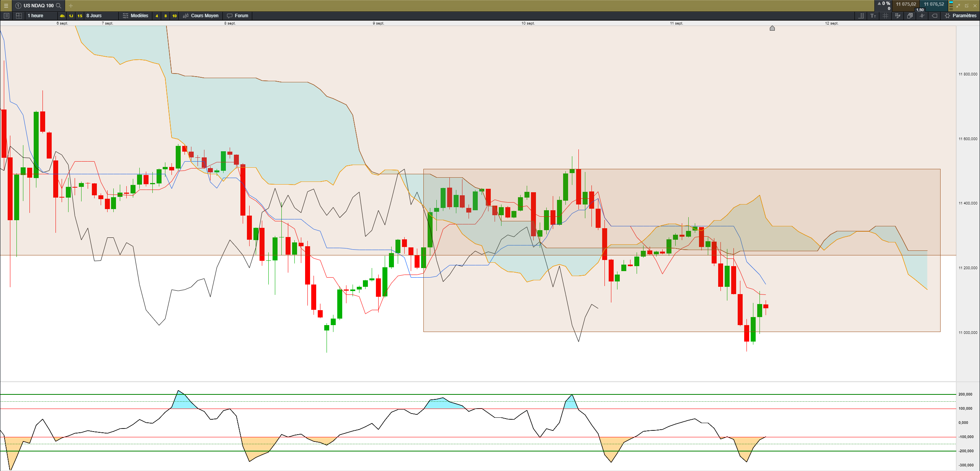Screen dimensions: 980x471
Task: Click the search magnifier beside US NDAQ 100
Action: (59, 6)
